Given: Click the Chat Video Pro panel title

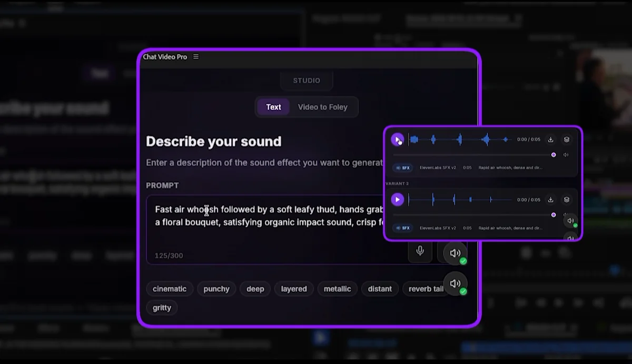Looking at the screenshot, I should click(x=165, y=57).
